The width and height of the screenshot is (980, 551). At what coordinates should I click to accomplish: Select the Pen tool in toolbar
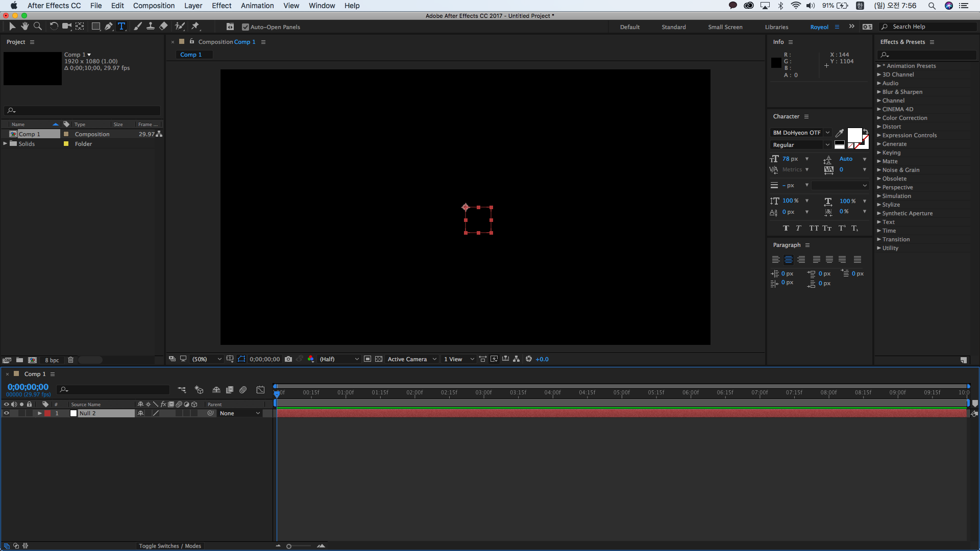108,27
